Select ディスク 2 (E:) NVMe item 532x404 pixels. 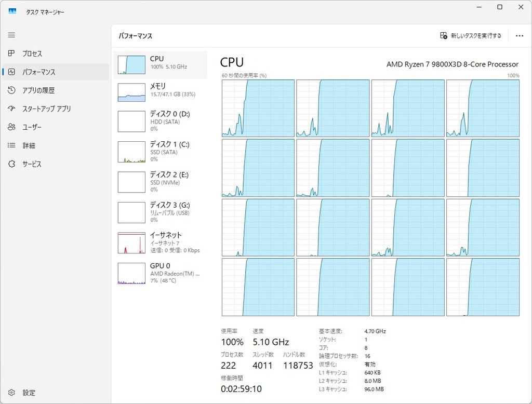point(160,182)
